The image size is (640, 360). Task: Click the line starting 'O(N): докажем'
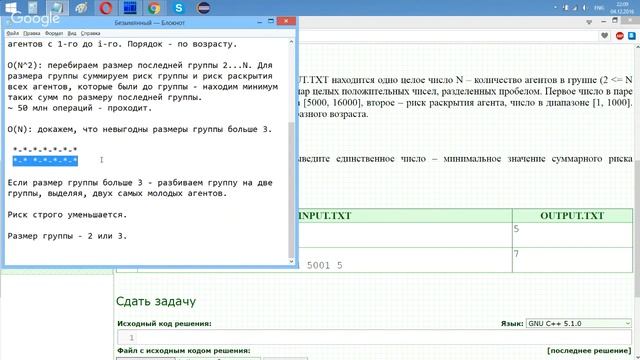(140, 129)
